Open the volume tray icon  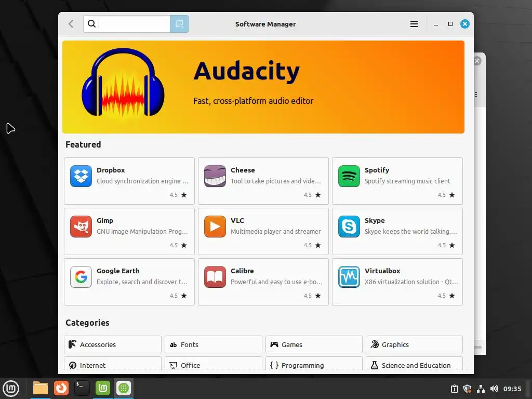(495, 389)
